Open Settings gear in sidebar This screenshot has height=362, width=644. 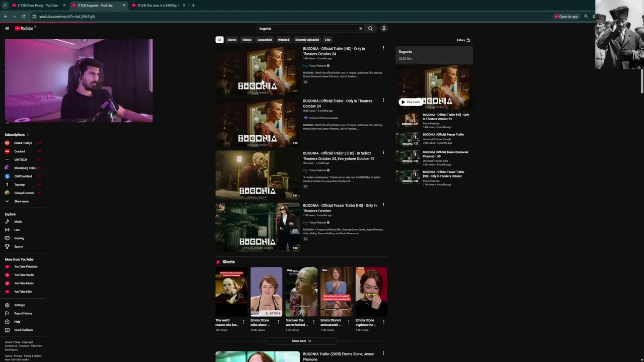click(x=7, y=305)
